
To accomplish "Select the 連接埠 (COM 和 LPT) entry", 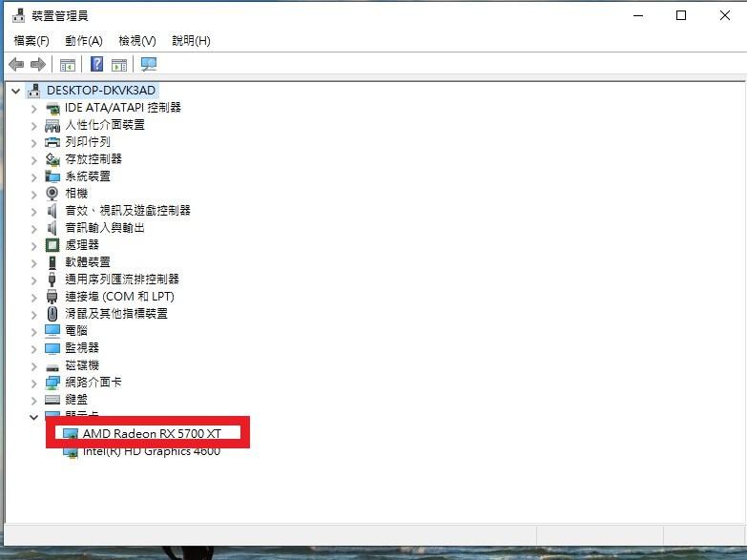I will pyautogui.click(x=119, y=297).
